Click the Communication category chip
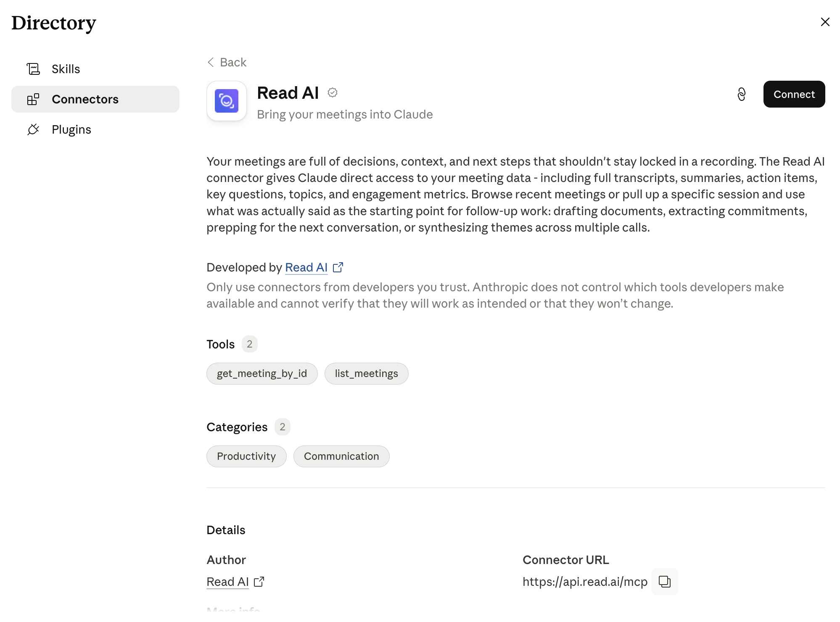This screenshot has height=622, width=840. [x=341, y=456]
